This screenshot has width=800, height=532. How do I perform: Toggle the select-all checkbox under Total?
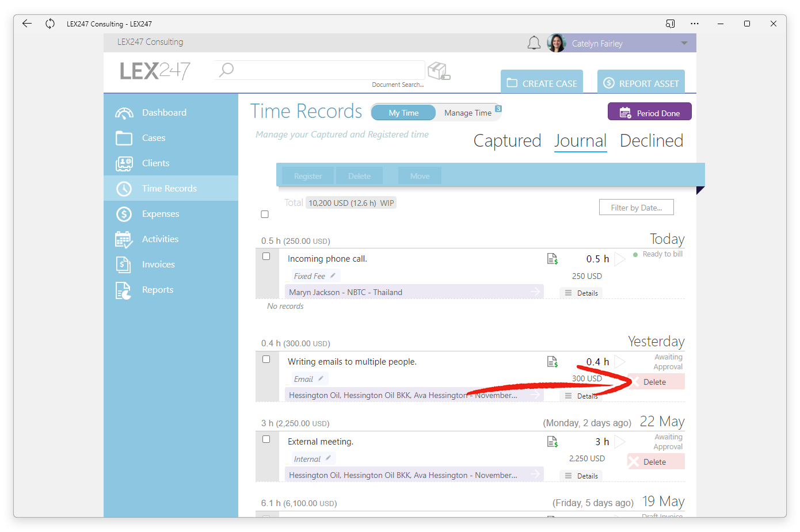point(265,214)
